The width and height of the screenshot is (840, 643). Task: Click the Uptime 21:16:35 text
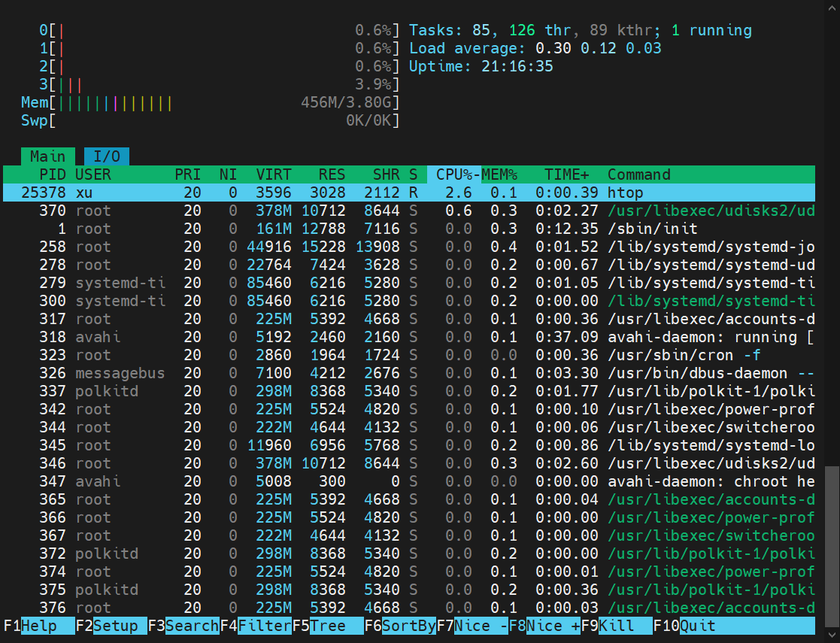coord(481,66)
